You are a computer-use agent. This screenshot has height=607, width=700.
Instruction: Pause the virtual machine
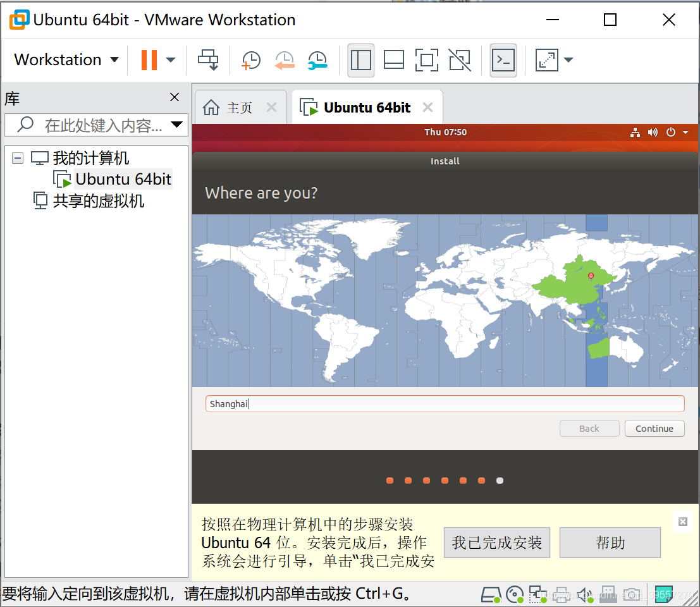click(x=149, y=60)
